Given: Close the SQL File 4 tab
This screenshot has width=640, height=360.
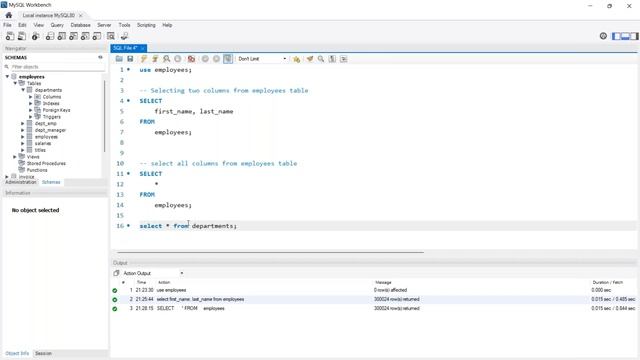Looking at the screenshot, I should point(143,48).
